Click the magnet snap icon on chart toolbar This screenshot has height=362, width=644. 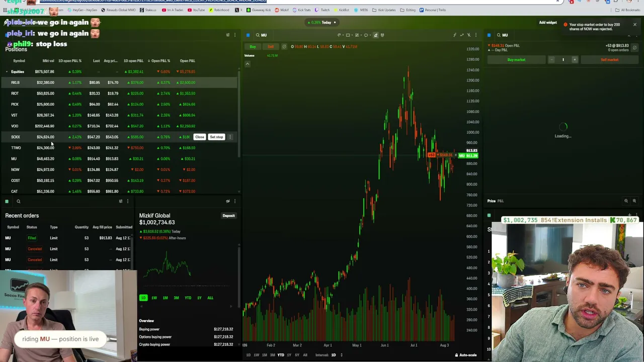pos(382,35)
